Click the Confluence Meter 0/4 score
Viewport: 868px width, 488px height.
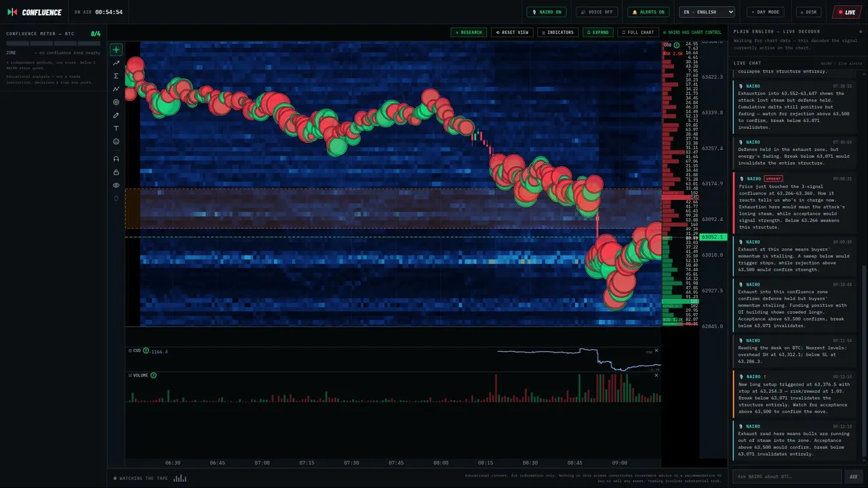pyautogui.click(x=96, y=33)
